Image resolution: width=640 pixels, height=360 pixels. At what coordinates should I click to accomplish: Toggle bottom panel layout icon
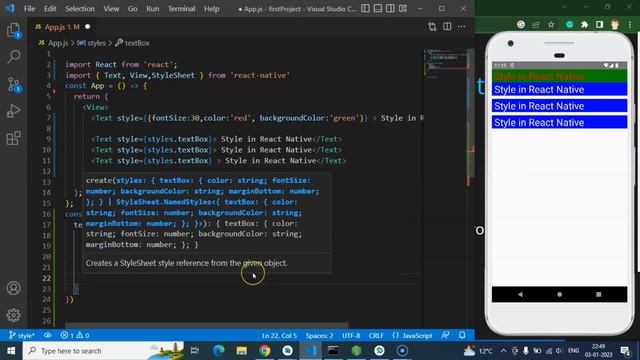click(378, 9)
